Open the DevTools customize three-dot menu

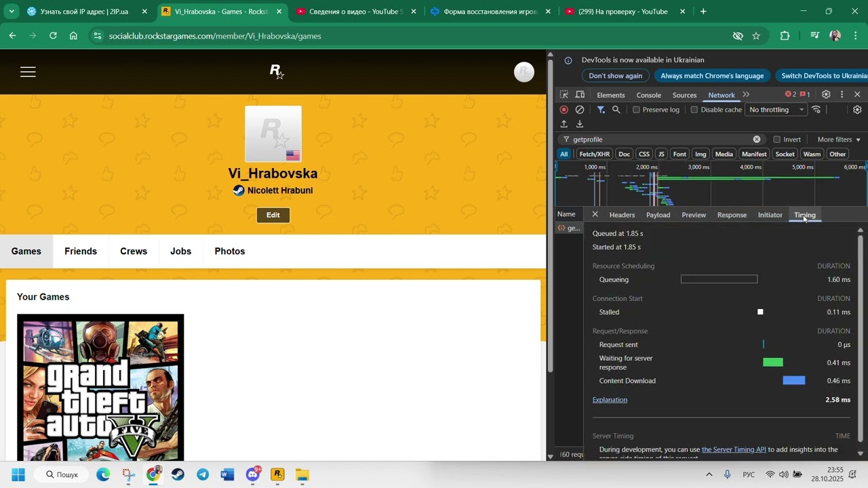point(842,95)
